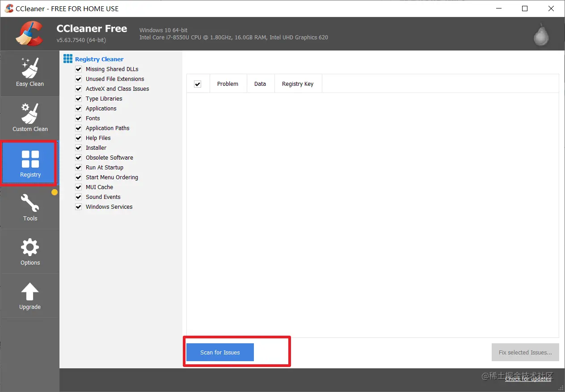565x392 pixels.
Task: Open the Options gear section
Action: [30, 252]
